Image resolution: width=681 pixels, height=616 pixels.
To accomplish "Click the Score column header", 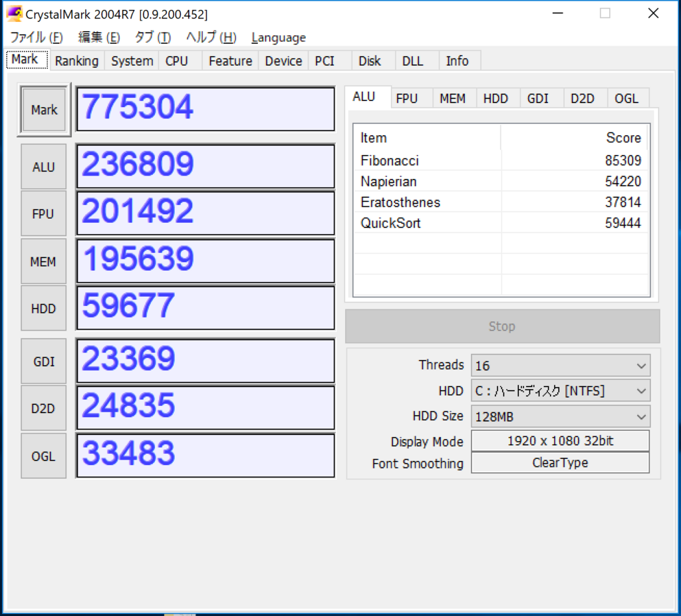I will pyautogui.click(x=575, y=138).
